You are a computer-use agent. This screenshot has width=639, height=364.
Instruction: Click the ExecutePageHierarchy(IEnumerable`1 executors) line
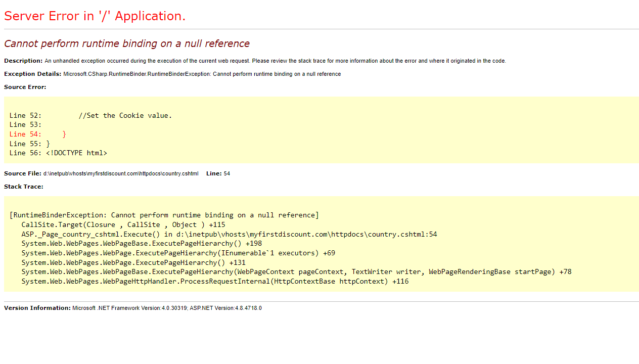[178, 253]
